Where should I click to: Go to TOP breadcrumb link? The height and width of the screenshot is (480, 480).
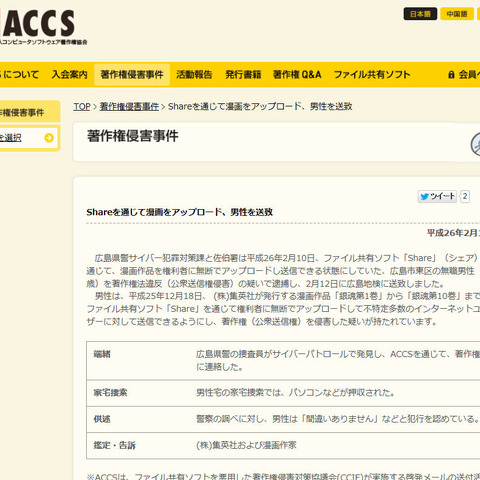[82, 106]
